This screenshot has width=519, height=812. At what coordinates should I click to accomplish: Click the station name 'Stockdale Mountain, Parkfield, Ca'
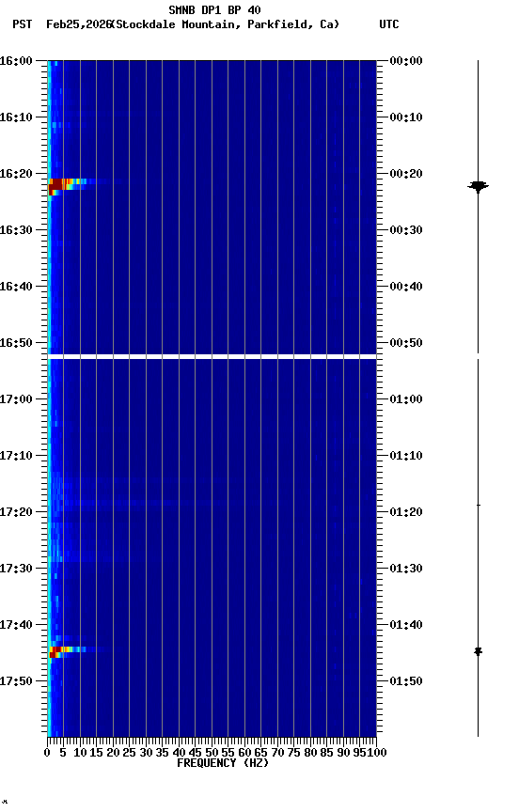225,24
